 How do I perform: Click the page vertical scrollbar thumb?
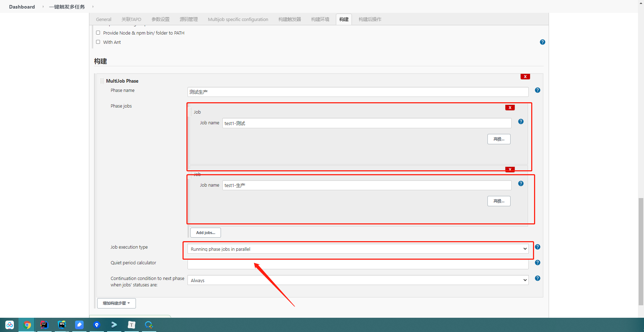tap(641, 251)
